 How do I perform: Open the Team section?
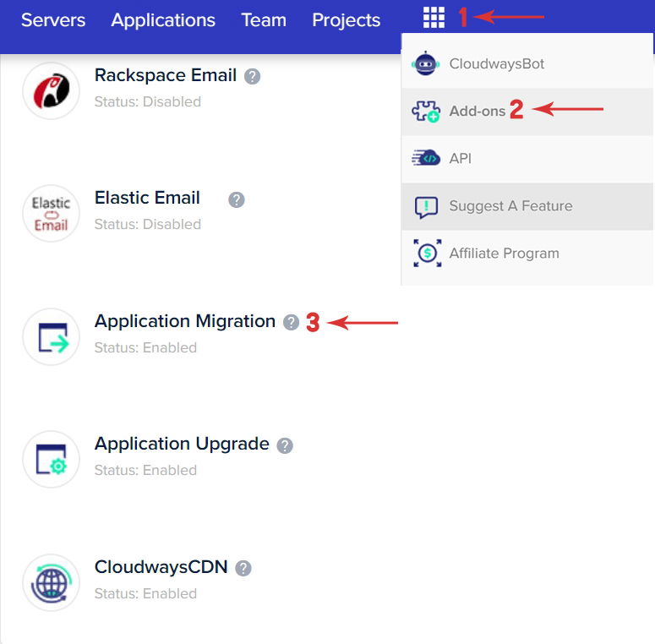[x=264, y=20]
